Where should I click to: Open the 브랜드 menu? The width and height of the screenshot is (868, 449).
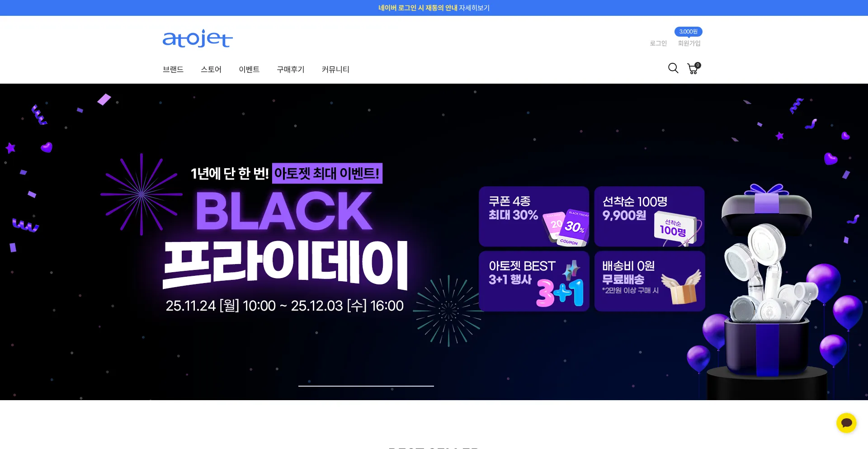173,69
